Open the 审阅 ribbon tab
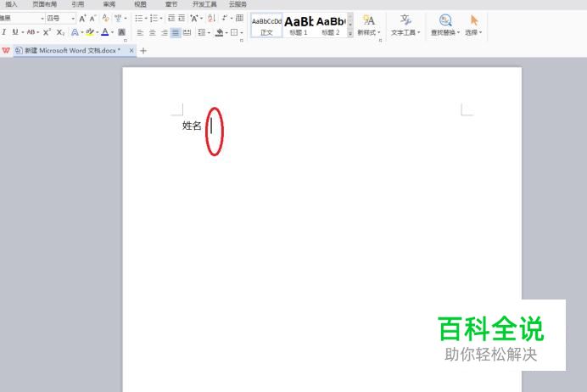This screenshot has width=587, height=392. click(109, 4)
